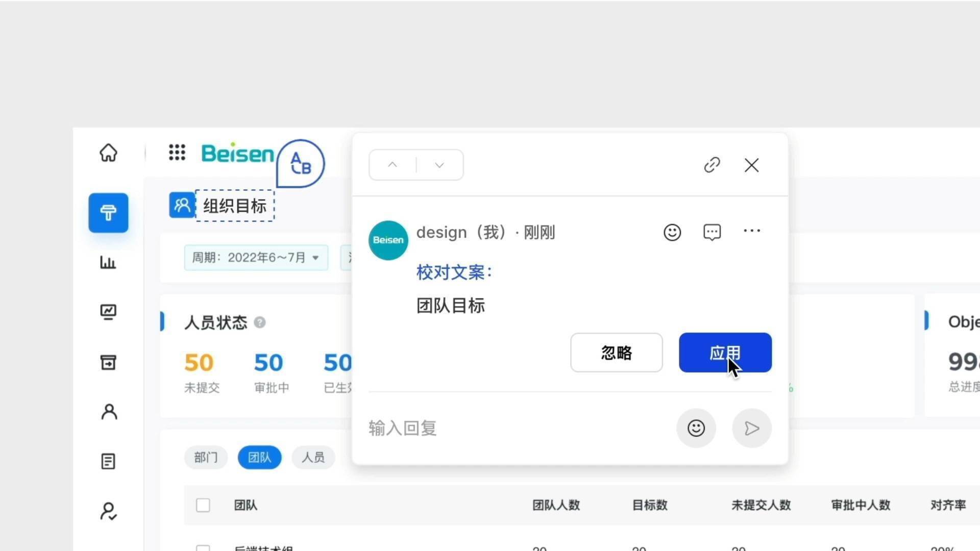Add emoji reaction to design's comment
This screenshot has width=980, height=551.
[x=672, y=232]
